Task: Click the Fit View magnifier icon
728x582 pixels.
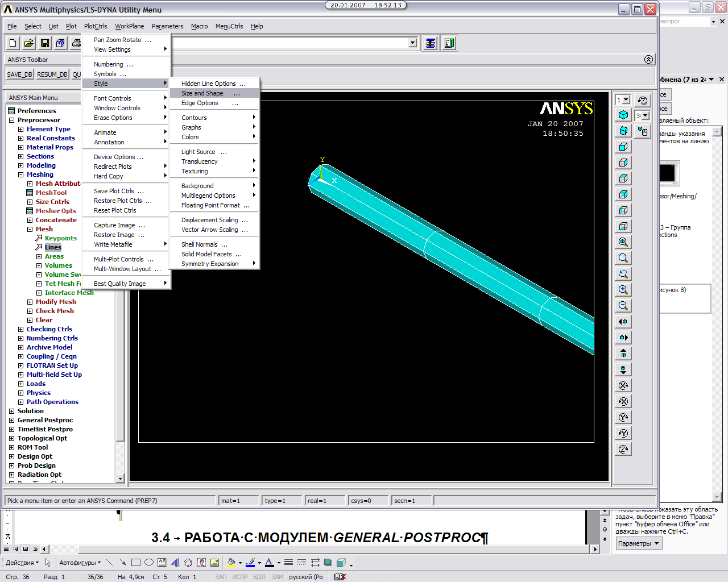Action: click(x=623, y=242)
